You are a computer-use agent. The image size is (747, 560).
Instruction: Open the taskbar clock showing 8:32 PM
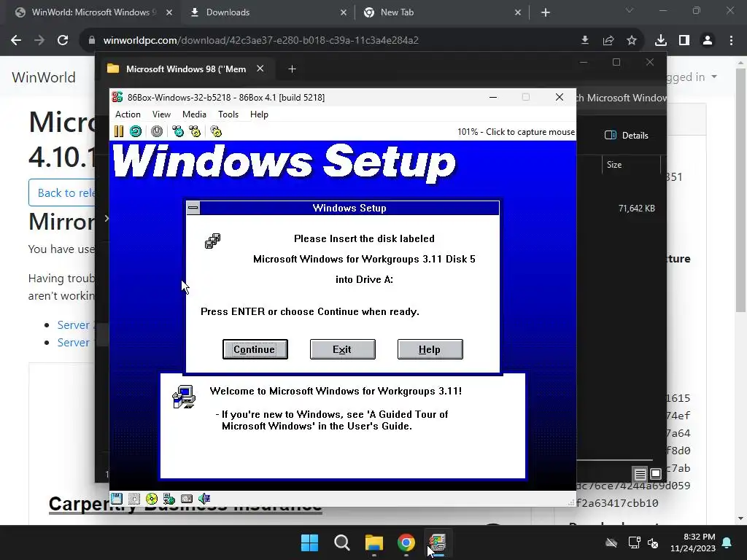click(x=693, y=542)
